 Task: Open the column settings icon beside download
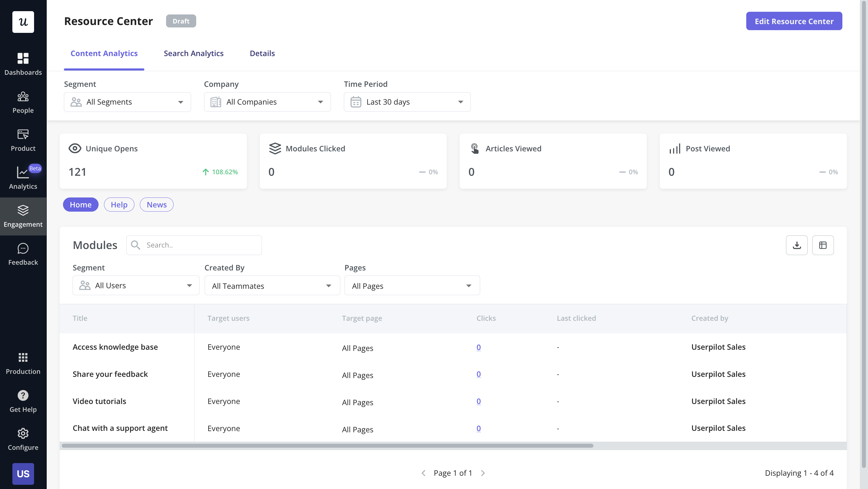823,245
